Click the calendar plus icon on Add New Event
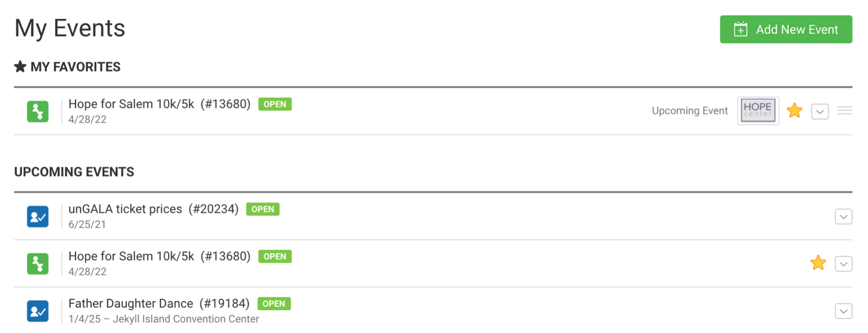Viewport: 868px width, 333px height. click(x=741, y=30)
